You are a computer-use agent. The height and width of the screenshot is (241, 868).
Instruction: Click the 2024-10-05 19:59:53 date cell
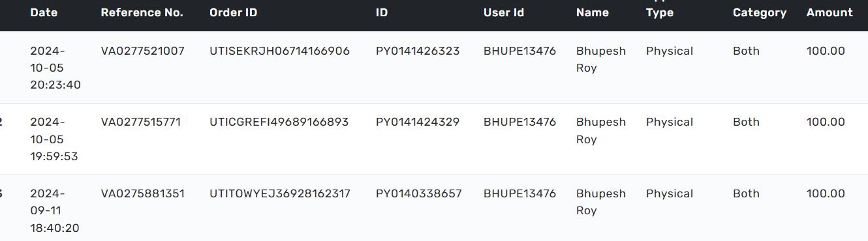[x=54, y=139]
